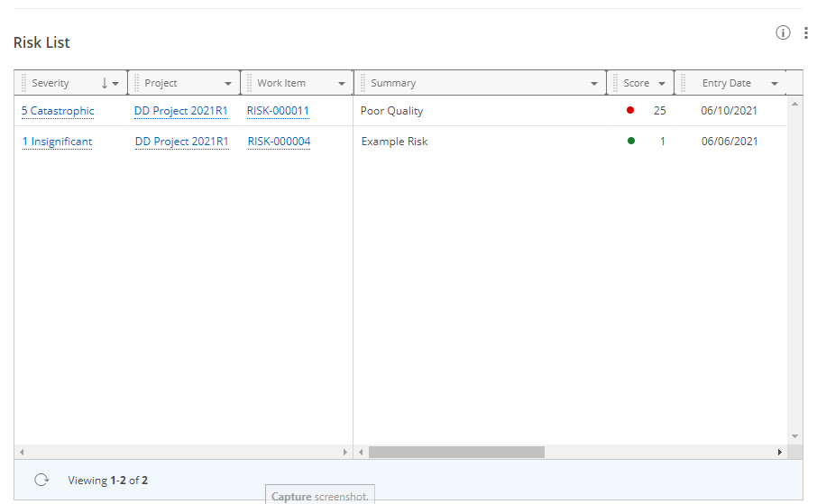Click the Severity sort direction arrow
This screenshot has width=817, height=504.
[105, 83]
